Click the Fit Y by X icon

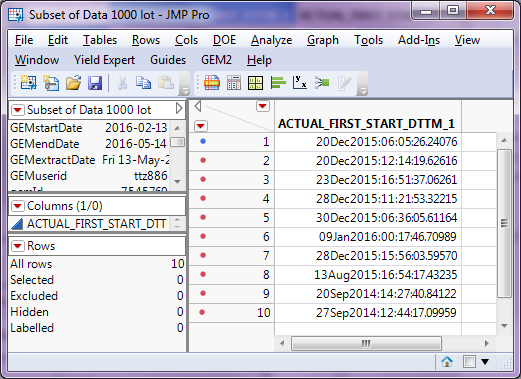300,82
